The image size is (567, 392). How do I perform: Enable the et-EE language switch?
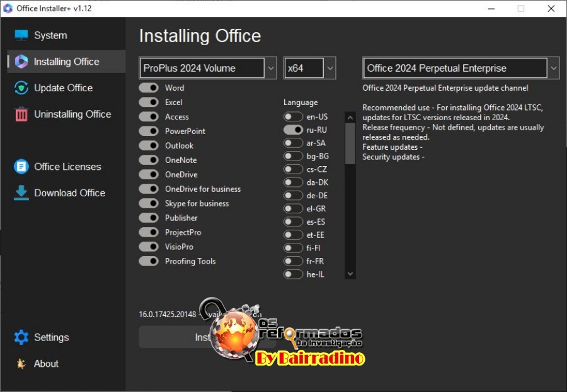click(293, 235)
